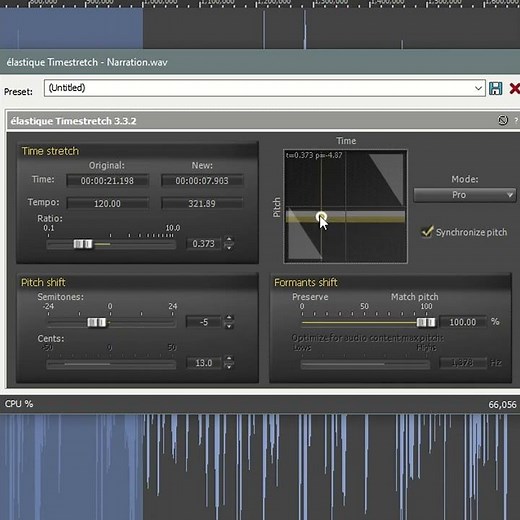Image resolution: width=520 pixels, height=520 pixels.
Task: Click the Formants percent field 100.00
Action: point(463,322)
